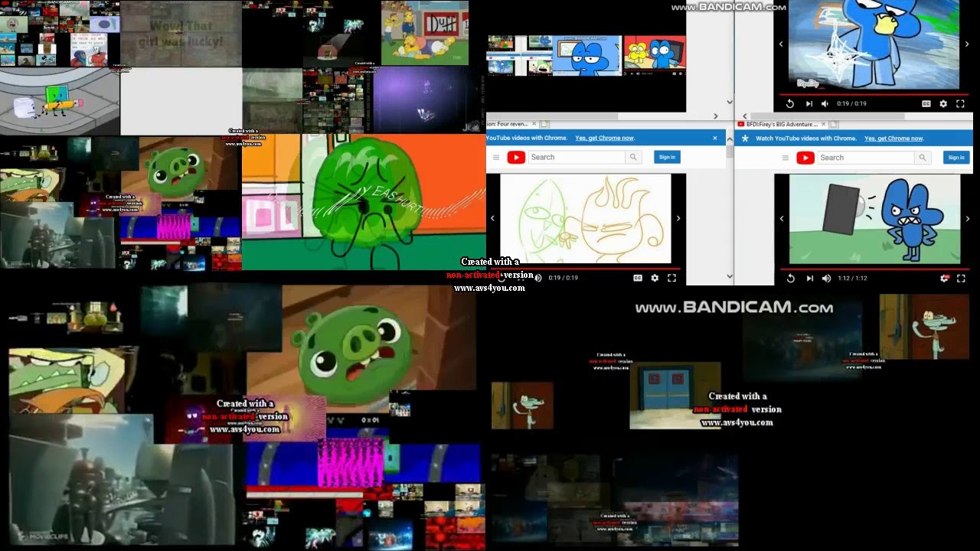Click previous arrow on the sketch video
Viewport: 980px width, 551px height.
pyautogui.click(x=492, y=218)
